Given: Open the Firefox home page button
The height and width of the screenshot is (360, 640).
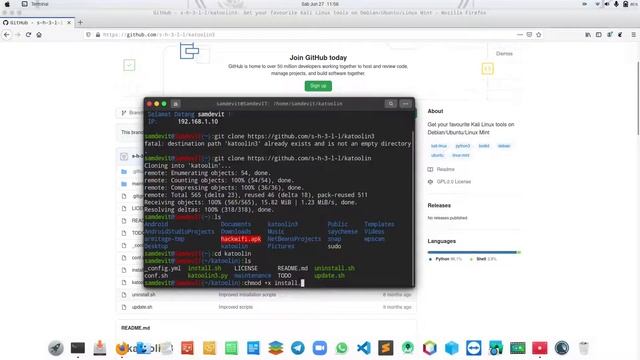Looking at the screenshot, I should click(x=39, y=35).
